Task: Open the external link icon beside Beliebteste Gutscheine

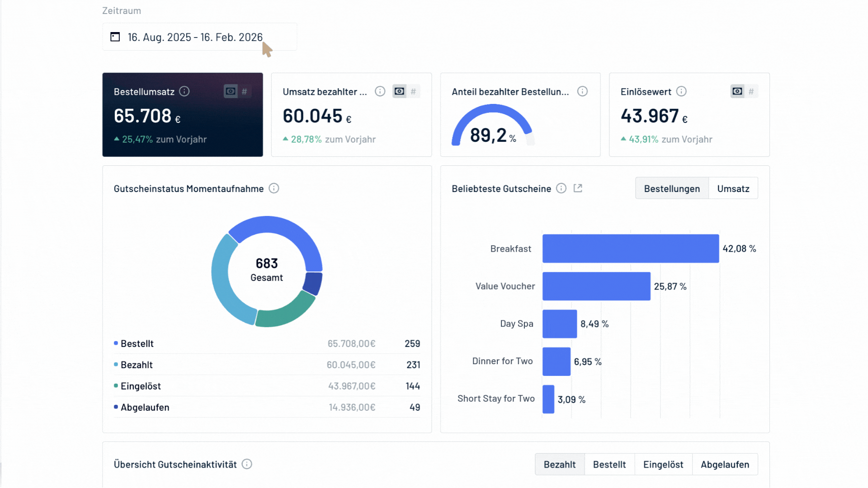Action: [x=578, y=188]
